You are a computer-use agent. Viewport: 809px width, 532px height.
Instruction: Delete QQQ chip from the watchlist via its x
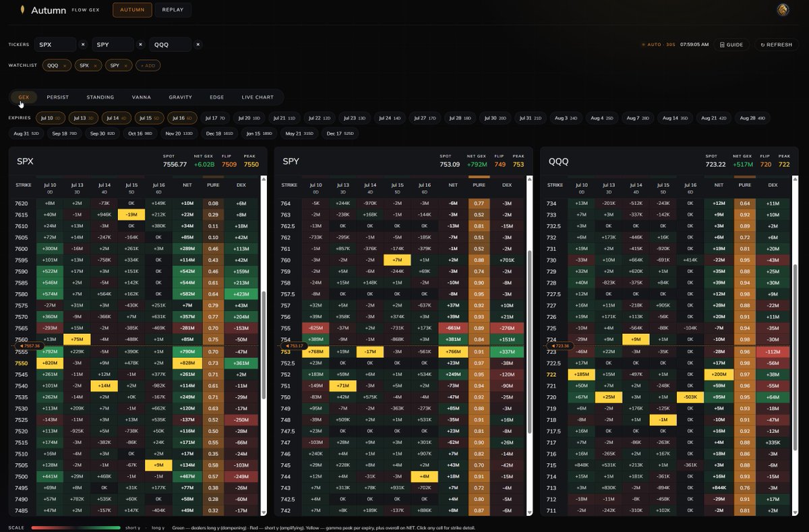click(x=65, y=66)
